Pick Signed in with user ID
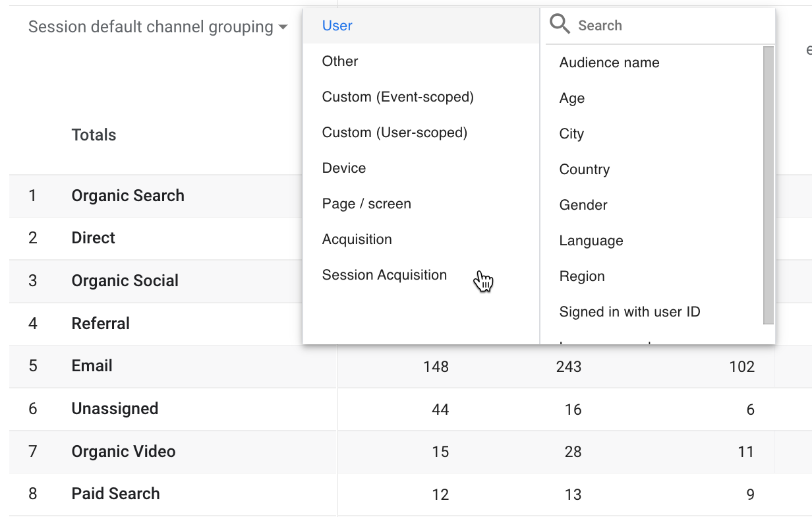Screen dimensions: 812x517 coord(629,312)
